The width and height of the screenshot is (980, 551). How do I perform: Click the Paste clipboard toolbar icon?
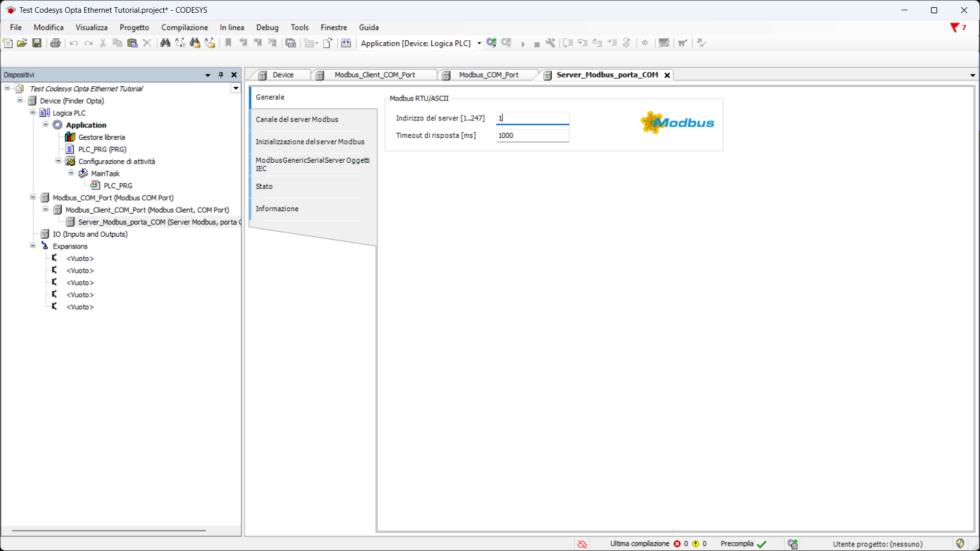tap(132, 43)
